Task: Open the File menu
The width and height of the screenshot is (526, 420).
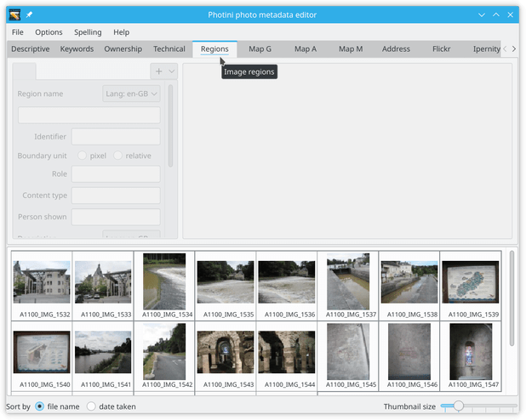Action: [17, 32]
